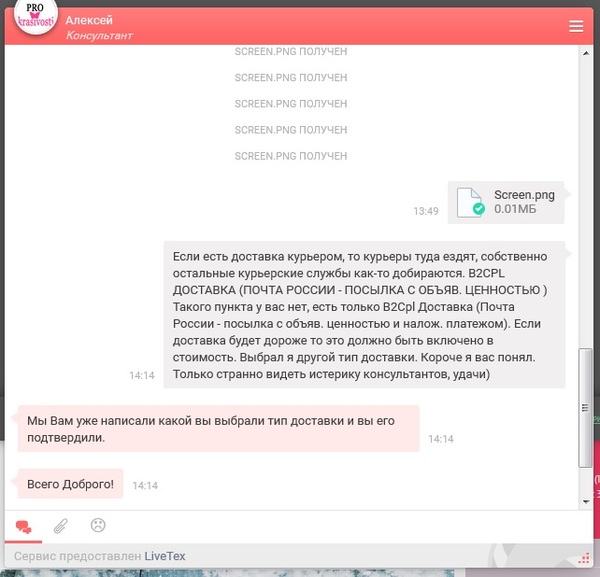The height and width of the screenshot is (577, 600).
Task: Select the red chat bubbles tab
Action: (x=23, y=527)
